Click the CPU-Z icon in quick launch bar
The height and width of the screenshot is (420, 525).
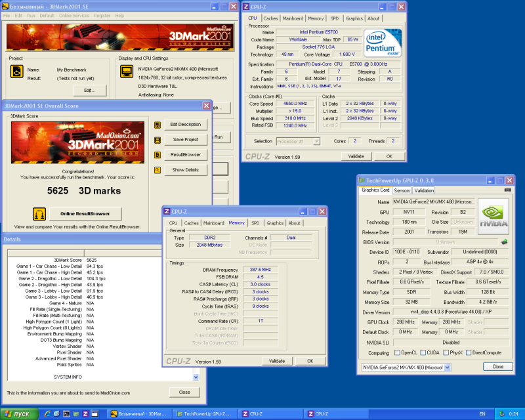click(85, 414)
